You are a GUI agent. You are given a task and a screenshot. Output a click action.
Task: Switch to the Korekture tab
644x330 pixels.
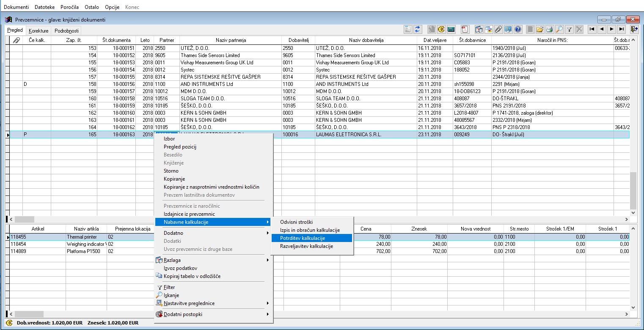pos(39,30)
